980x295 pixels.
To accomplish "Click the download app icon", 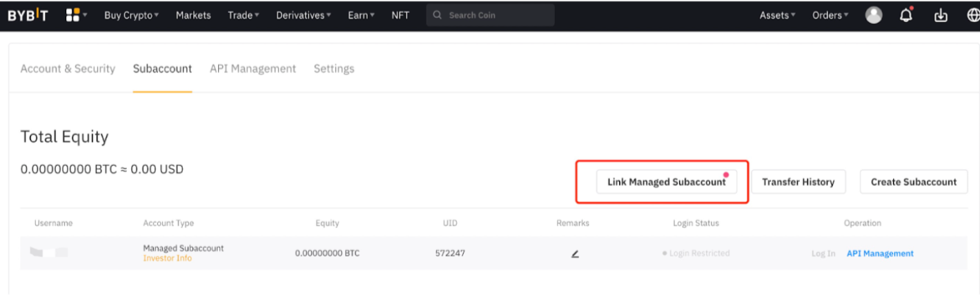I will click(x=941, y=15).
